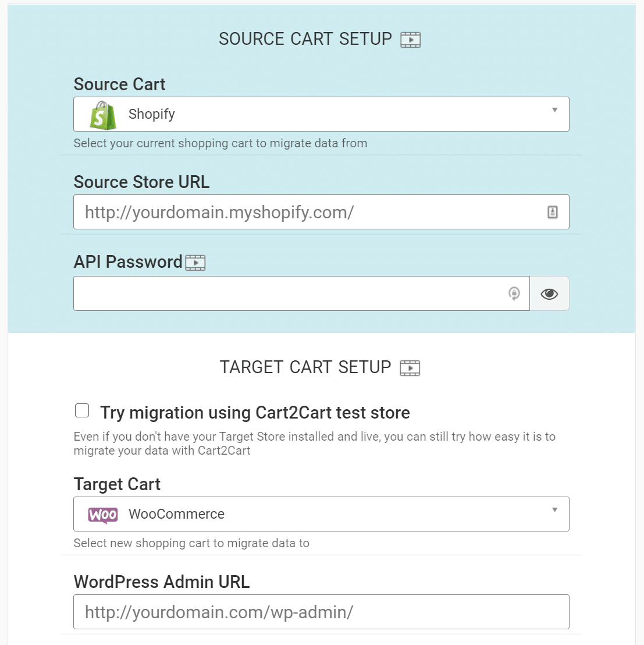Expand the Target Cart dropdown arrow
This screenshot has width=644, height=645.
click(554, 510)
